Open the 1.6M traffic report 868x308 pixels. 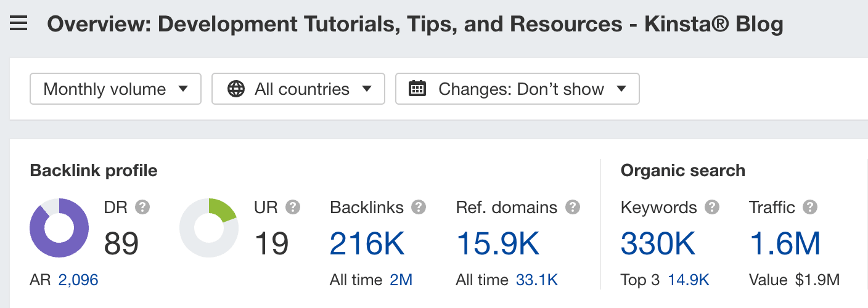pyautogui.click(x=785, y=243)
